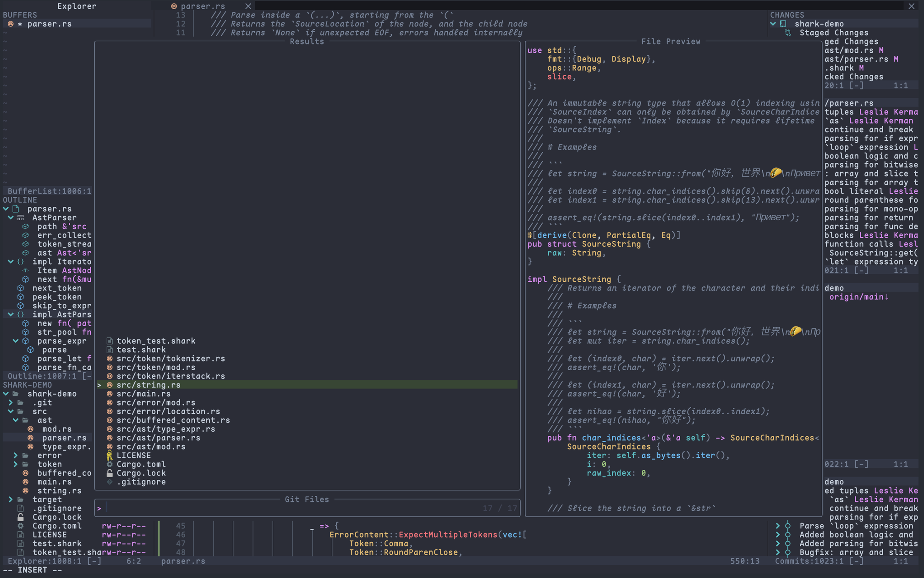This screenshot has width=924, height=578.
Task: Click the method icon beside next_token outline entry
Action: pos(21,288)
